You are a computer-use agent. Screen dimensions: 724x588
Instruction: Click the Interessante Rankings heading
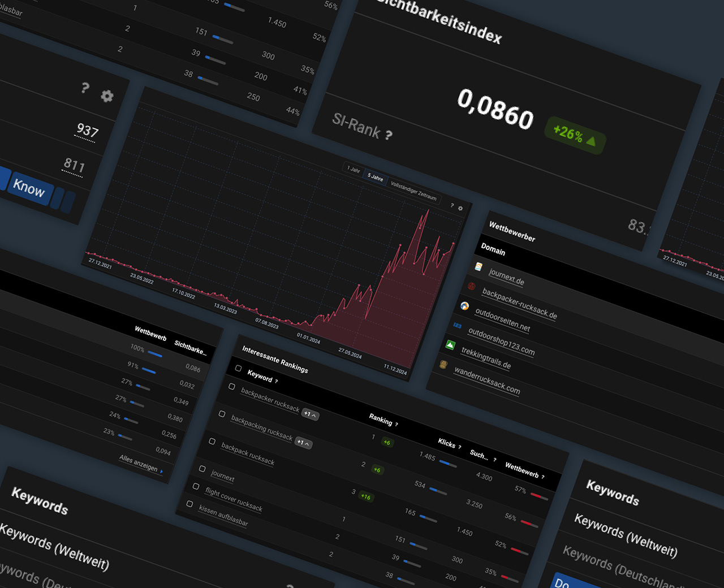[275, 359]
